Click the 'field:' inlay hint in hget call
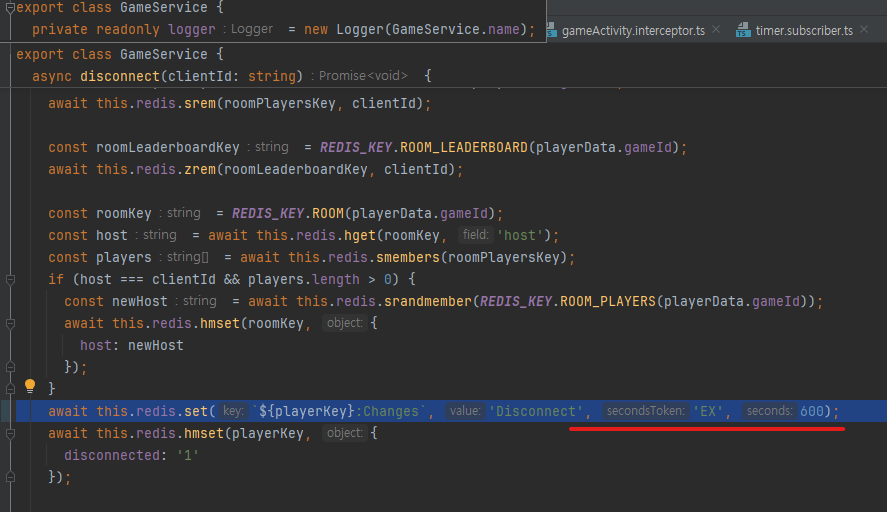 point(476,235)
